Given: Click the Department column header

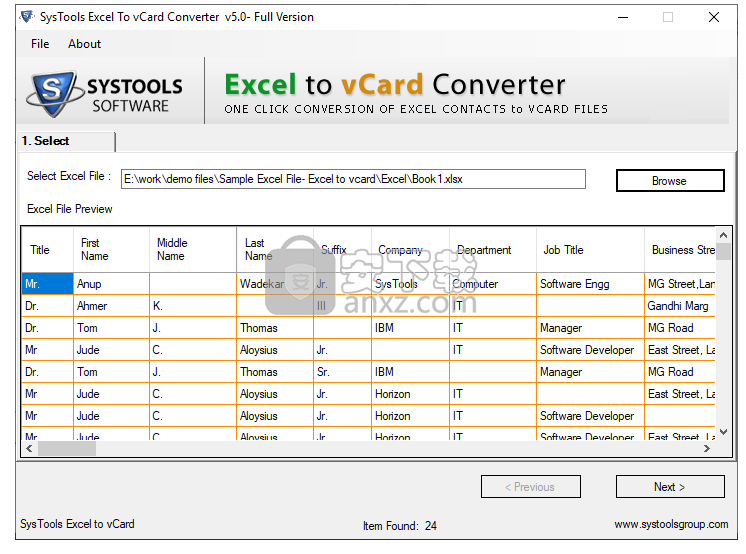Looking at the screenshot, I should [x=492, y=250].
